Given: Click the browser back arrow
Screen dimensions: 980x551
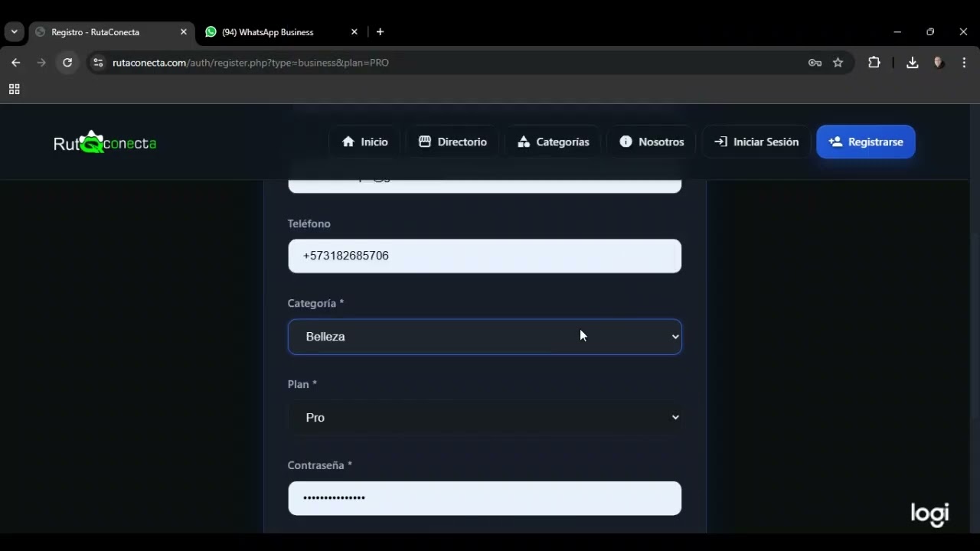Looking at the screenshot, I should click(x=15, y=63).
